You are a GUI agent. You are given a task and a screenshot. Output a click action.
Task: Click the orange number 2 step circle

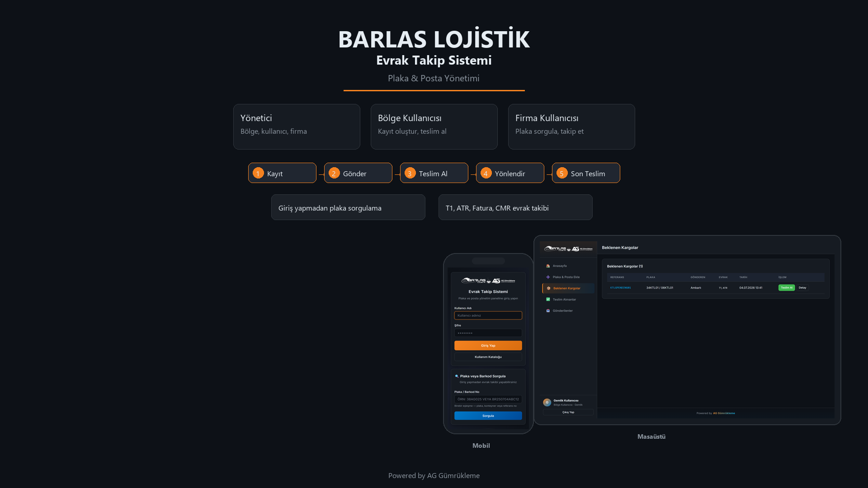coord(334,173)
